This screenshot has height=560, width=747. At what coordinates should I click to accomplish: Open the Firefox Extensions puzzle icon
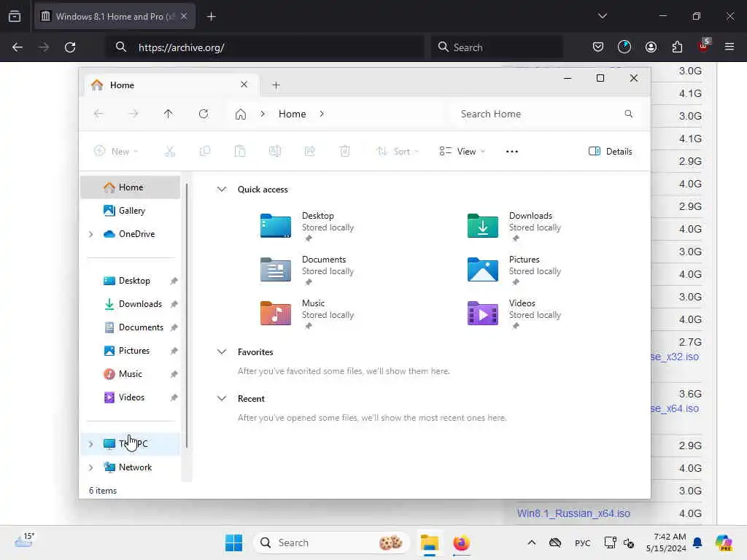coord(677,47)
